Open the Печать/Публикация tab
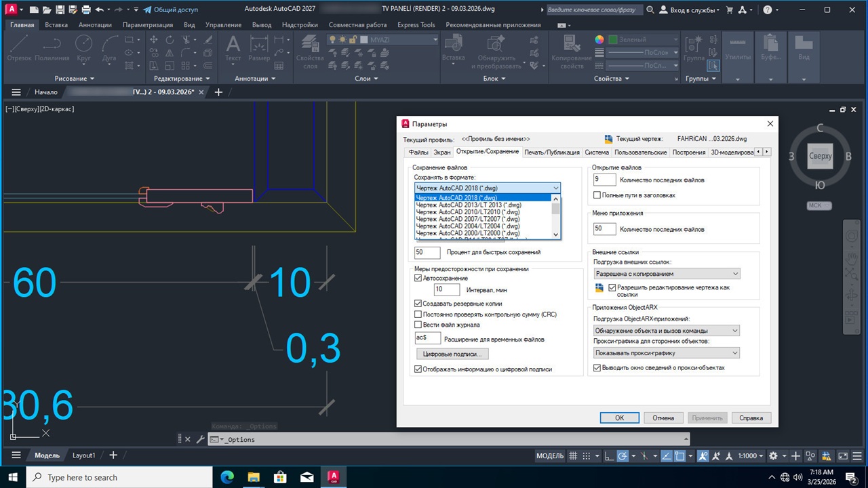This screenshot has width=868, height=488. click(x=552, y=152)
